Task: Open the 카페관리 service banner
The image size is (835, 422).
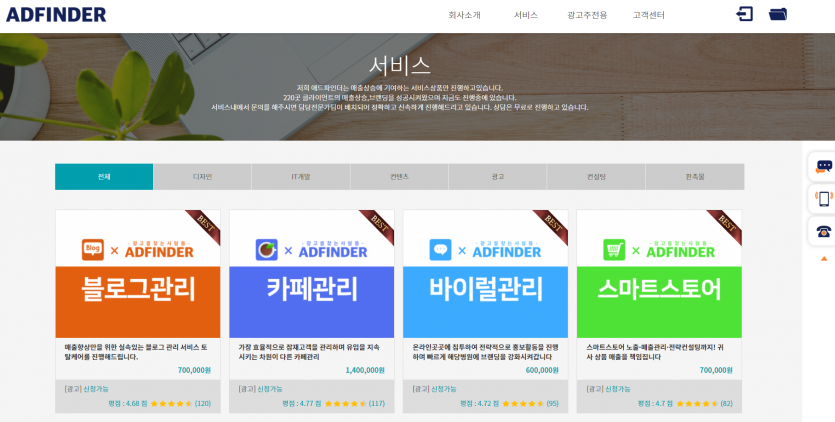Action: click(x=312, y=289)
